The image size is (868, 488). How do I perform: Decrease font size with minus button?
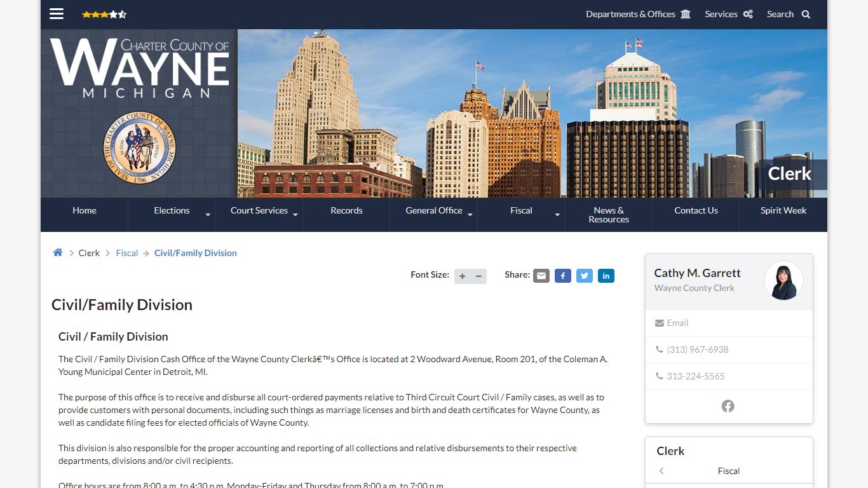(478, 276)
